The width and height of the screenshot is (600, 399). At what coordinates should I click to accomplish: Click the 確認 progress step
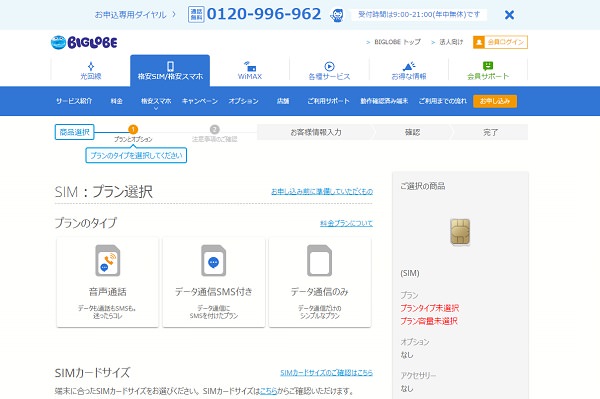coord(412,132)
